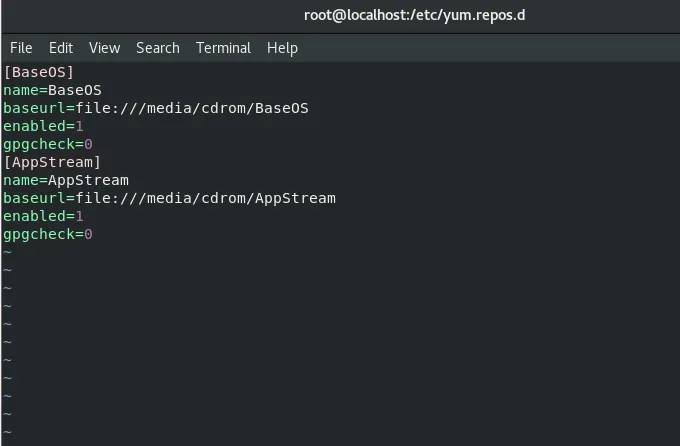Click the baseurl line ending in cdrom/AppStream
Image resolution: width=680 pixels, height=446 pixels.
click(x=170, y=198)
